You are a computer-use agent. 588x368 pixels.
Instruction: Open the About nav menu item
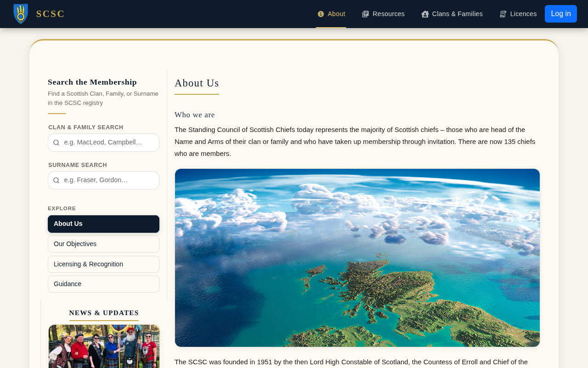[331, 14]
